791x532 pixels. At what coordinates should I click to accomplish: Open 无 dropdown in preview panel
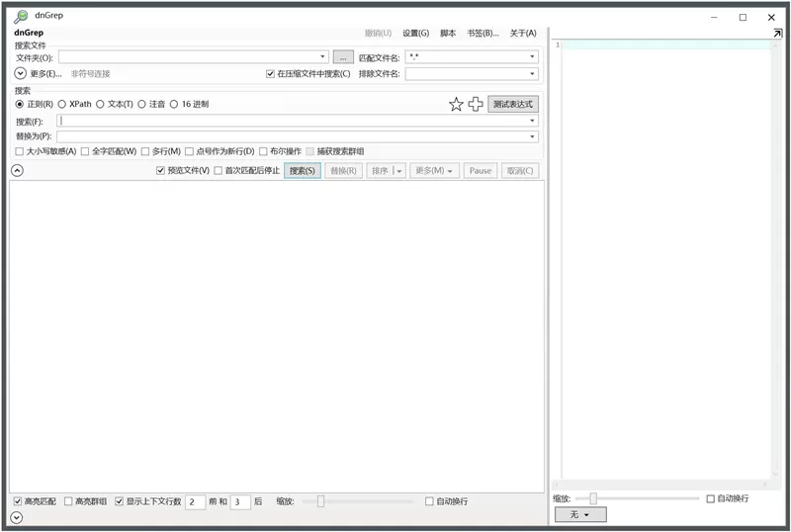(x=580, y=515)
